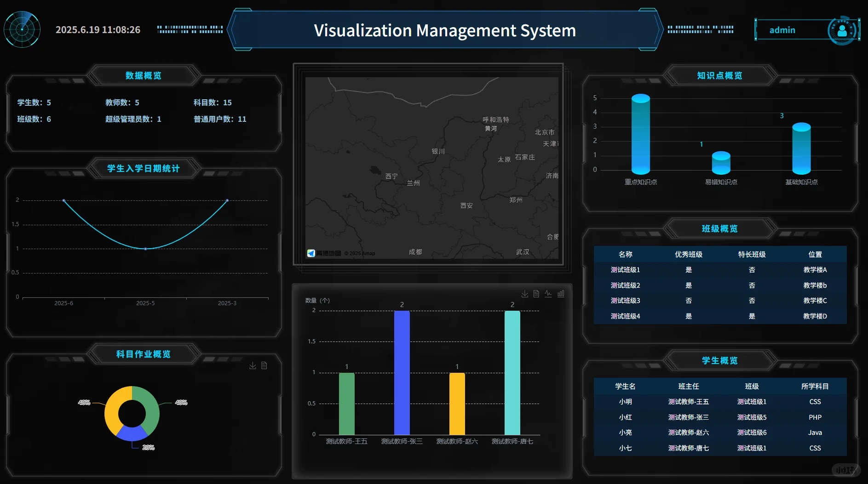This screenshot has width=868, height=484.
Task: Click the 科目数: 15 statistic
Action: pos(213,102)
